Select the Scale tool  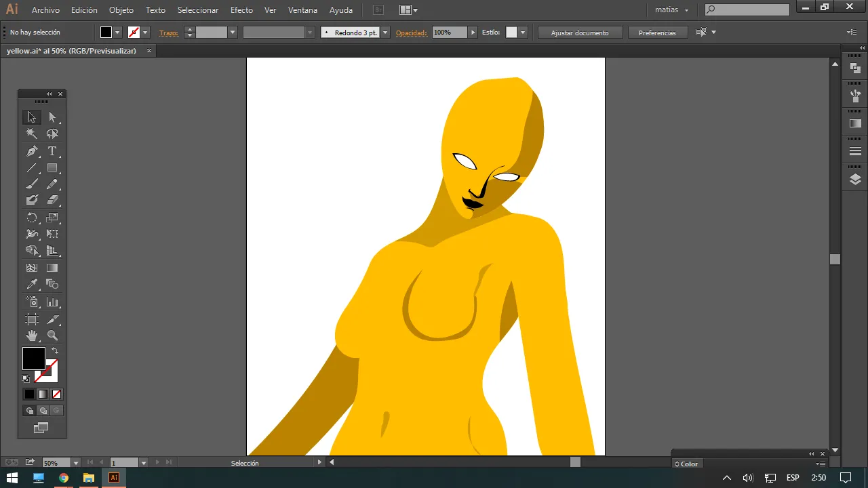[52, 218]
